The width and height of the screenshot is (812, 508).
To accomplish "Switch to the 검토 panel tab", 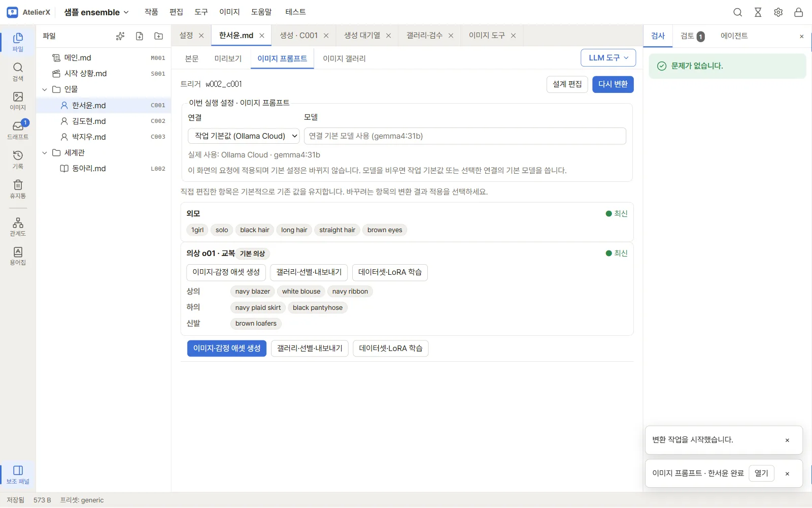I will coord(692,36).
